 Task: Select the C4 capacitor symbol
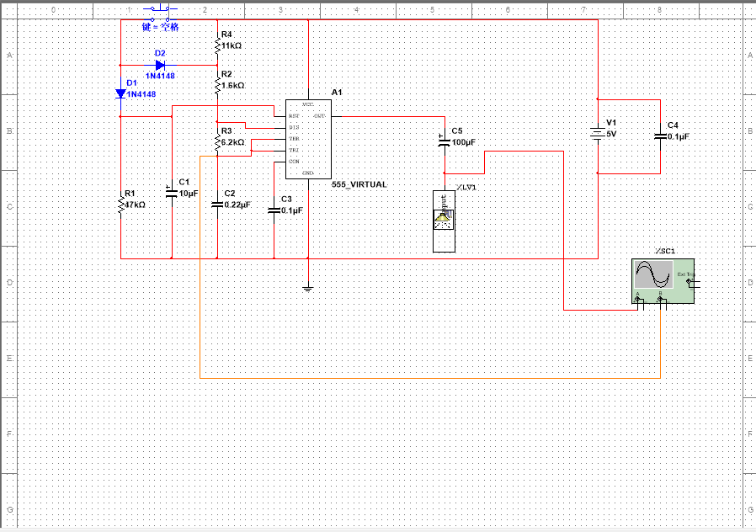tap(660, 136)
